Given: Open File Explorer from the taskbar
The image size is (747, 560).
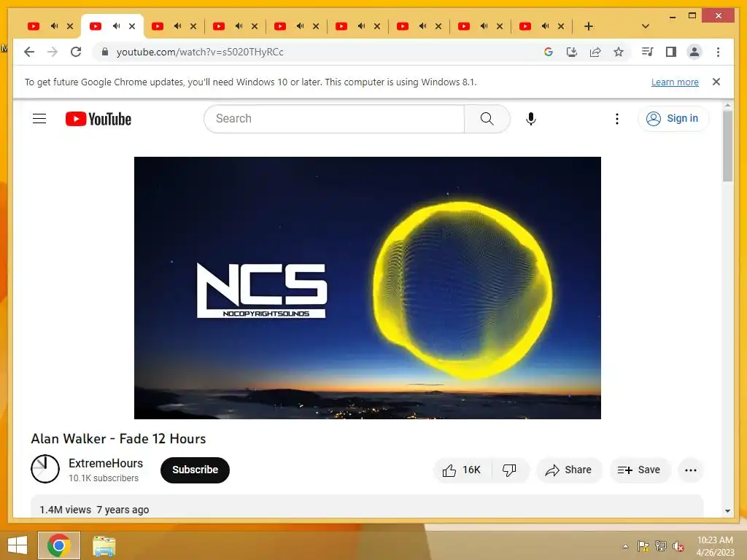Looking at the screenshot, I should (104, 546).
